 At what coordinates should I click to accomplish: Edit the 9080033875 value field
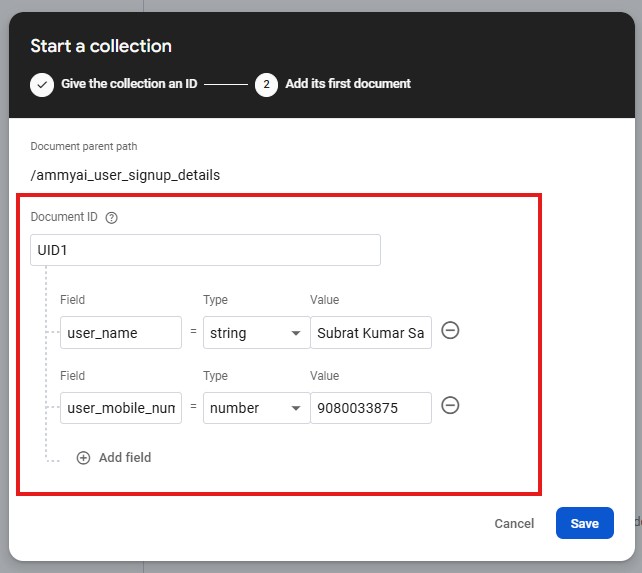371,408
